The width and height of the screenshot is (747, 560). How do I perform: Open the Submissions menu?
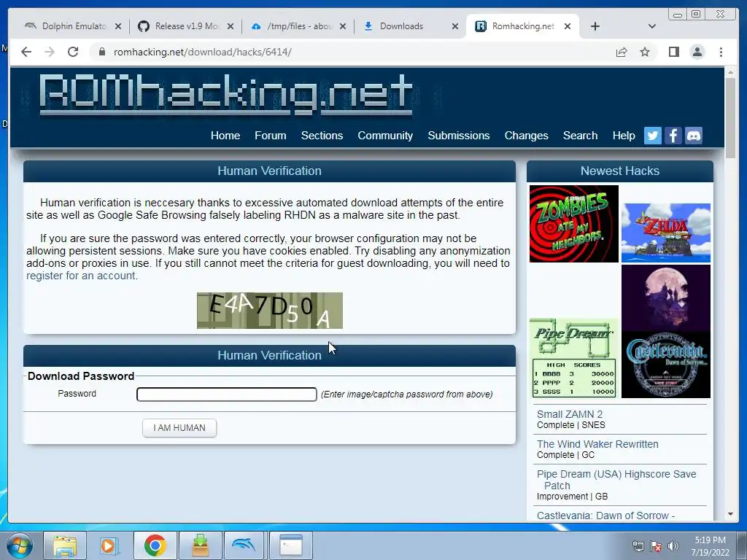pyautogui.click(x=459, y=136)
